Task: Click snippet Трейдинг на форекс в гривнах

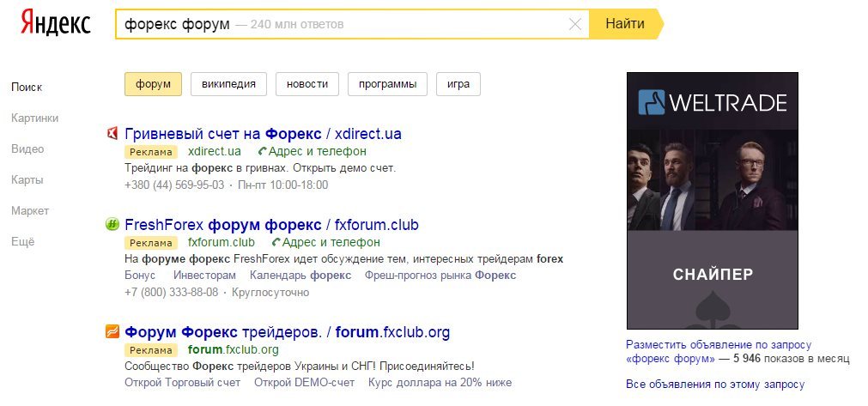Action: coord(260,167)
